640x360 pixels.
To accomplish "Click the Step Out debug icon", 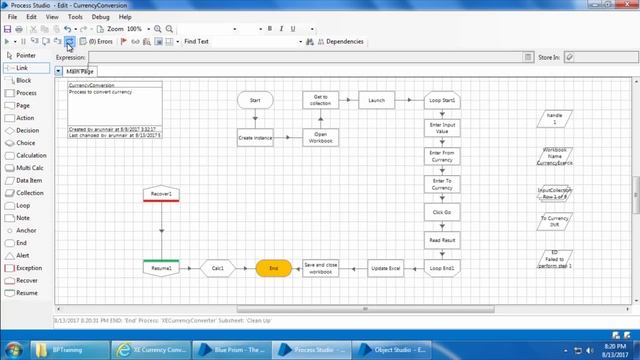I will 58,42.
